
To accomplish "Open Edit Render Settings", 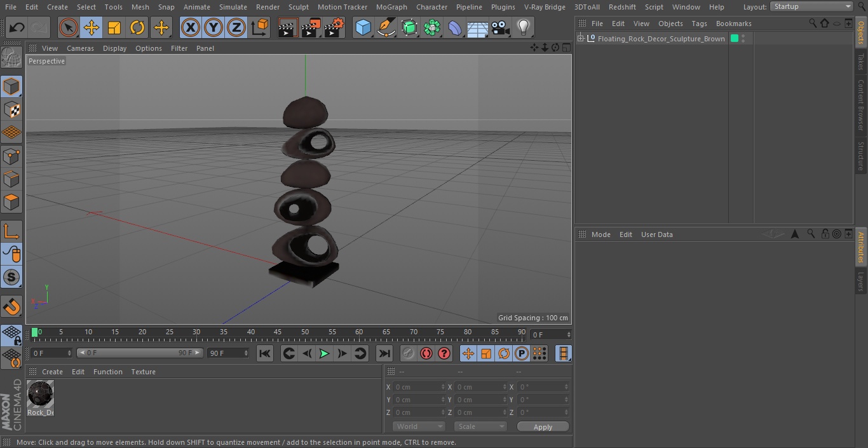I will point(334,27).
